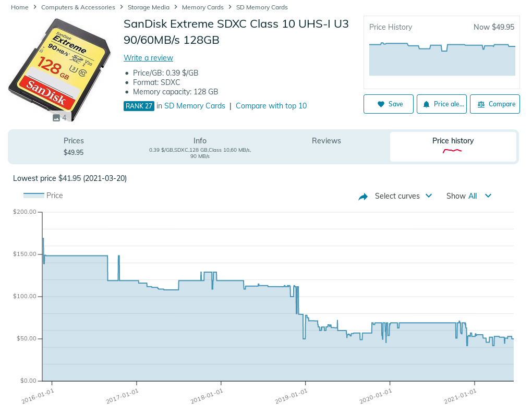The width and height of the screenshot is (532, 415).
Task: Toggle the Price curve legend entry
Action: pyautogui.click(x=43, y=196)
